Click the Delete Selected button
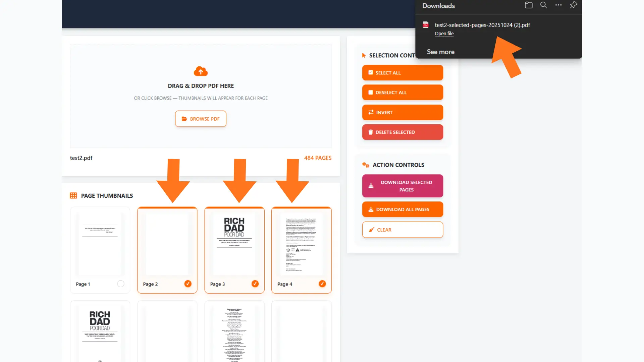Image resolution: width=644 pixels, height=362 pixels. (x=402, y=132)
